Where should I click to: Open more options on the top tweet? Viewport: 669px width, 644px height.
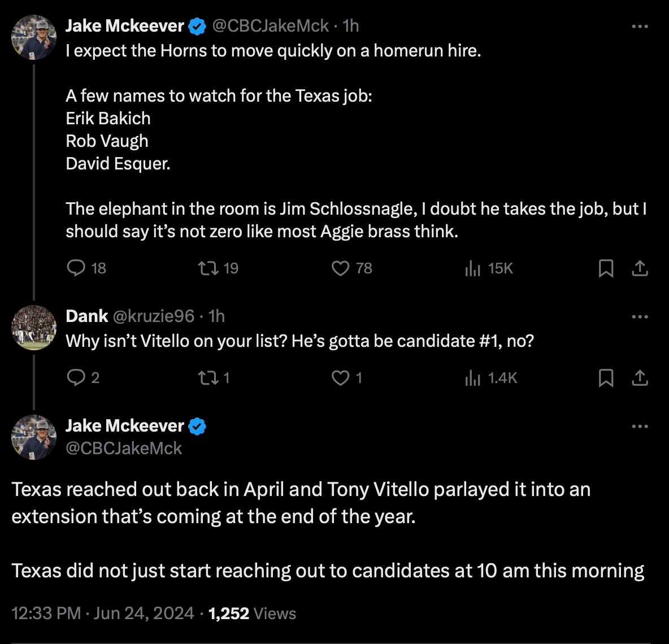(x=640, y=27)
